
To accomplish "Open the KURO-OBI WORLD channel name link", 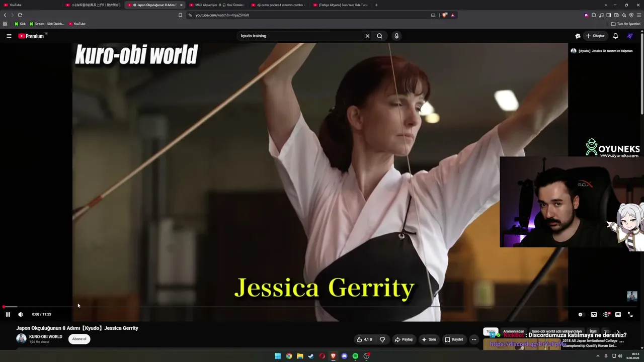I will click(46, 336).
